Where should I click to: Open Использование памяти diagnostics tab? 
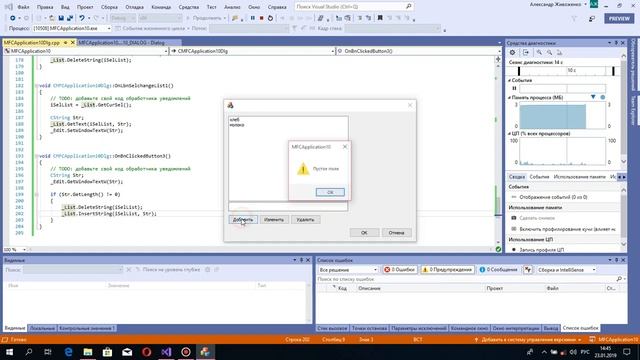pyautogui.click(x=580, y=177)
